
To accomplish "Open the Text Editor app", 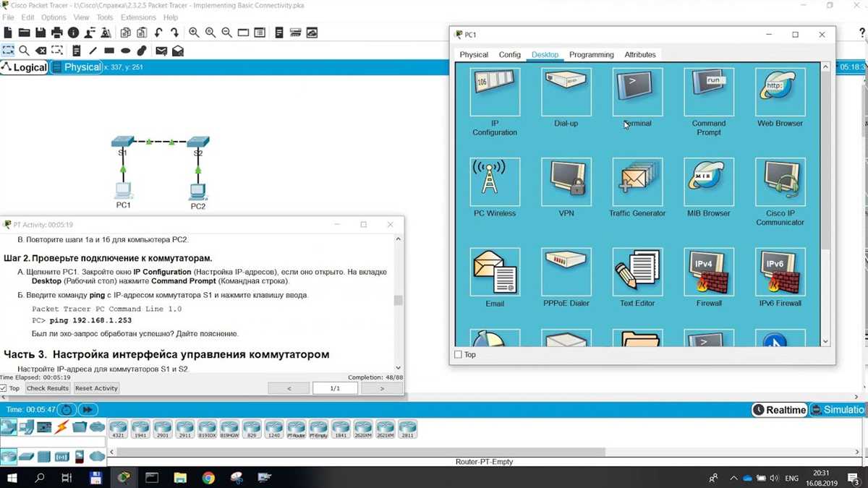I will point(637,272).
